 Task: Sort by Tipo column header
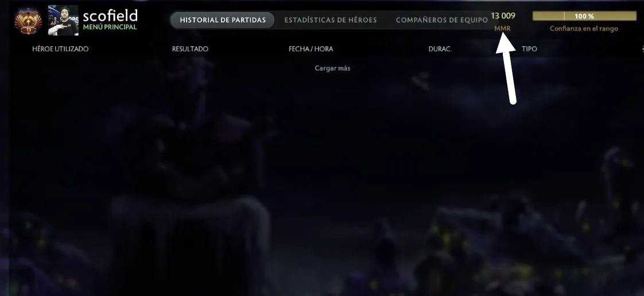[529, 49]
